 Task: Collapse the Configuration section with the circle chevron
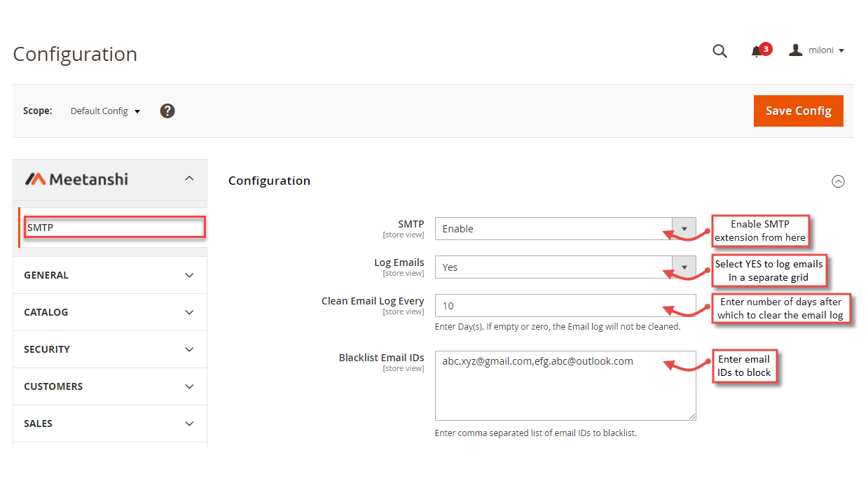point(838,181)
